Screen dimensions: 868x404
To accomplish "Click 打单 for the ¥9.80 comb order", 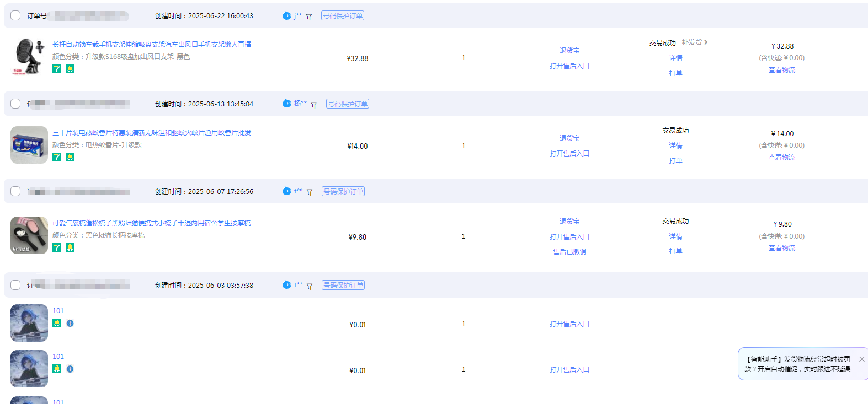I will click(675, 251).
